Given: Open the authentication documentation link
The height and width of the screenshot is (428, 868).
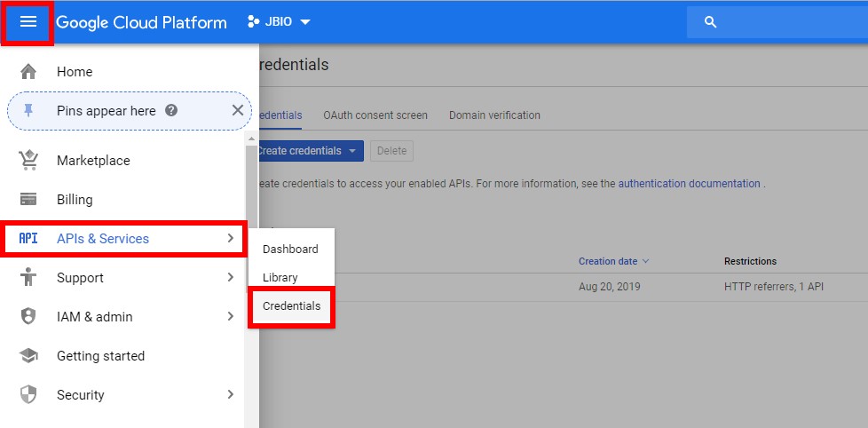Looking at the screenshot, I should 690,184.
